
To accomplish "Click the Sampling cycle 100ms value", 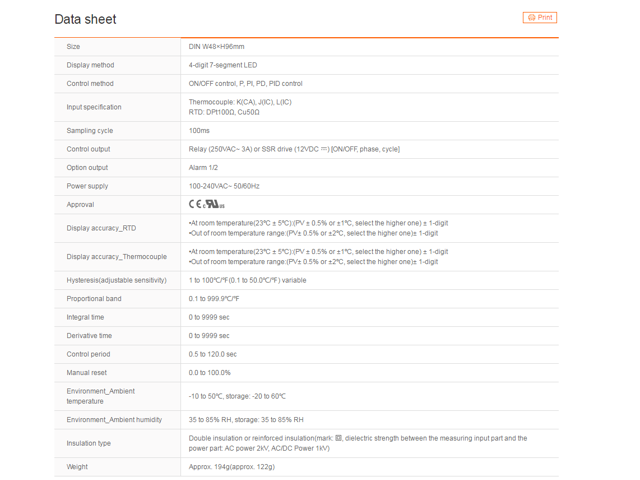I will click(199, 130).
